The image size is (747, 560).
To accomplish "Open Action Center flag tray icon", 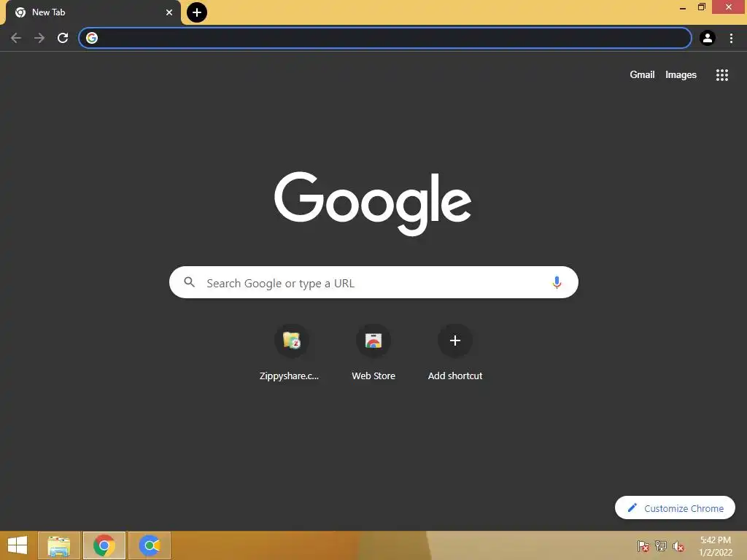I will coord(643,545).
